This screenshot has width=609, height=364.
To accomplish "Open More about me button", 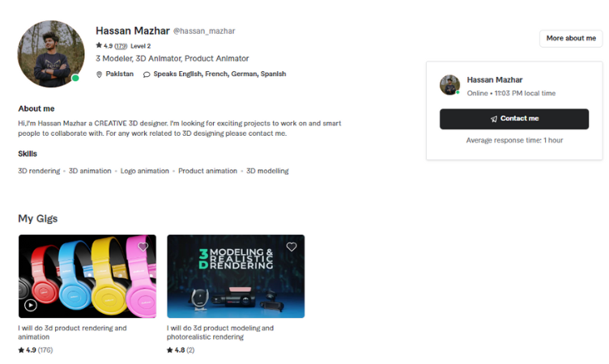I will (x=571, y=38).
